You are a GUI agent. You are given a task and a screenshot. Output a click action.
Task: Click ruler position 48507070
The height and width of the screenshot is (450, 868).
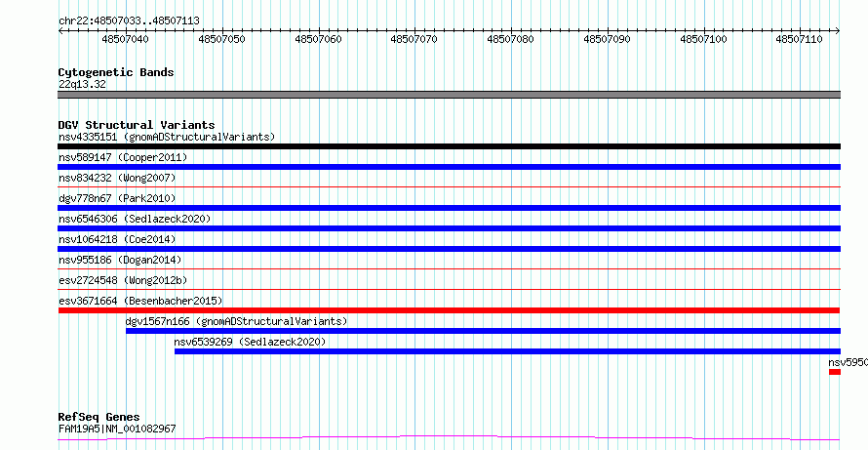coord(414,39)
